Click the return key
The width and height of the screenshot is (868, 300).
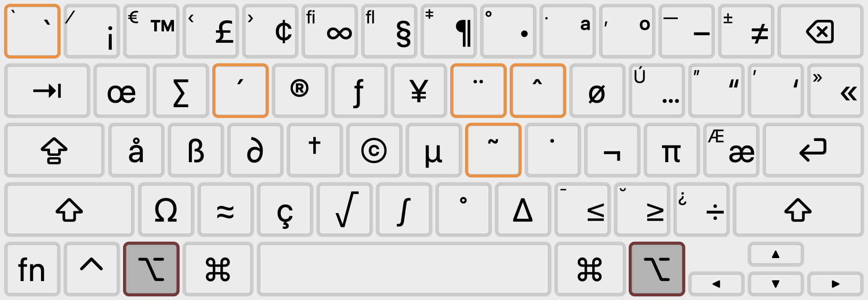pyautogui.click(x=813, y=150)
